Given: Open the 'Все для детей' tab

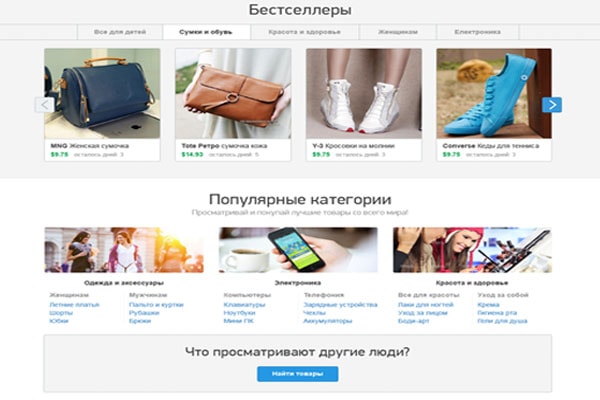Looking at the screenshot, I should [x=120, y=32].
